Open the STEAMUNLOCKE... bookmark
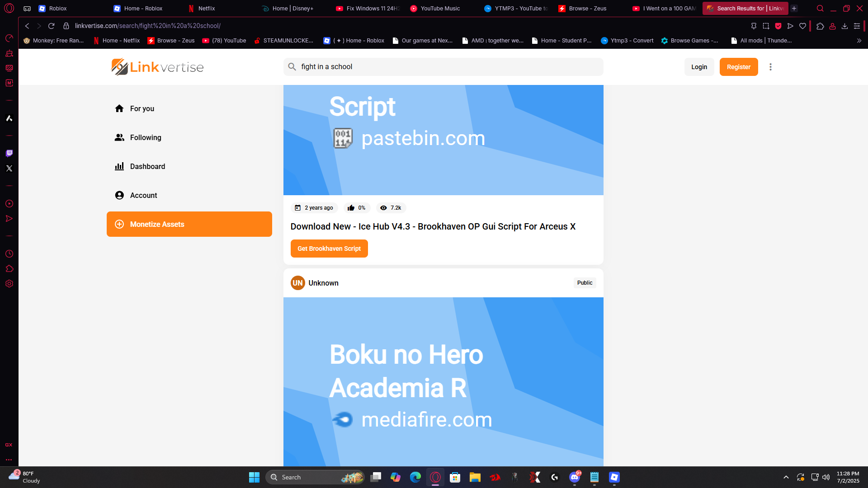The image size is (868, 488). coord(283,41)
